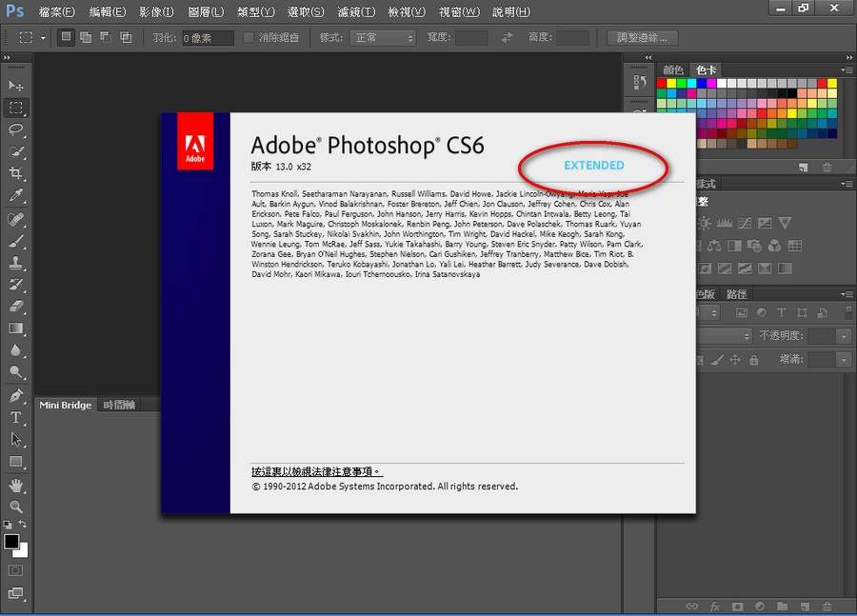Viewport: 857px width, 616px height.
Task: Select the Hand tool
Action: coord(16,485)
